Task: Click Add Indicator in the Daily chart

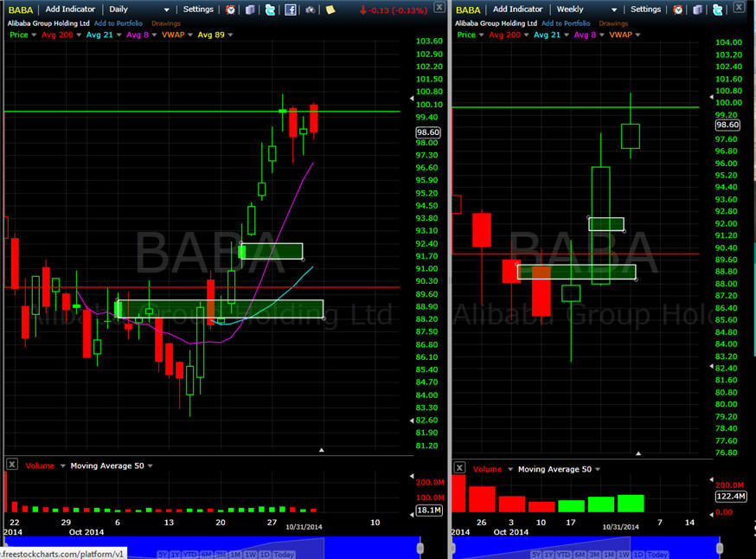Action: 70,10
